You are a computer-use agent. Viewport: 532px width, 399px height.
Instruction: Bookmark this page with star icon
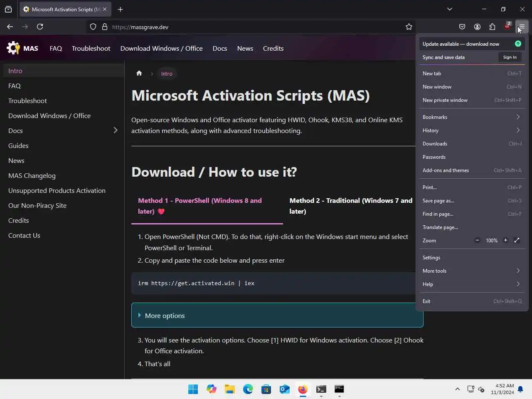point(409,27)
